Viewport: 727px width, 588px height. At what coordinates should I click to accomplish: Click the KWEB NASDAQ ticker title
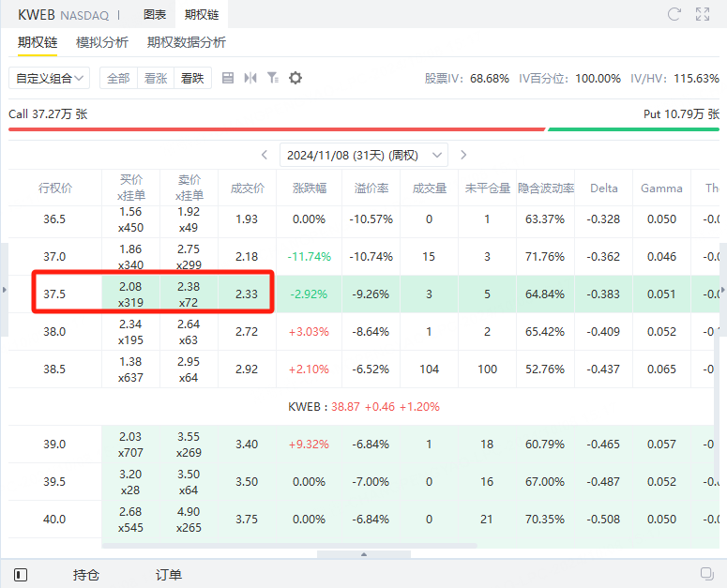point(64,15)
